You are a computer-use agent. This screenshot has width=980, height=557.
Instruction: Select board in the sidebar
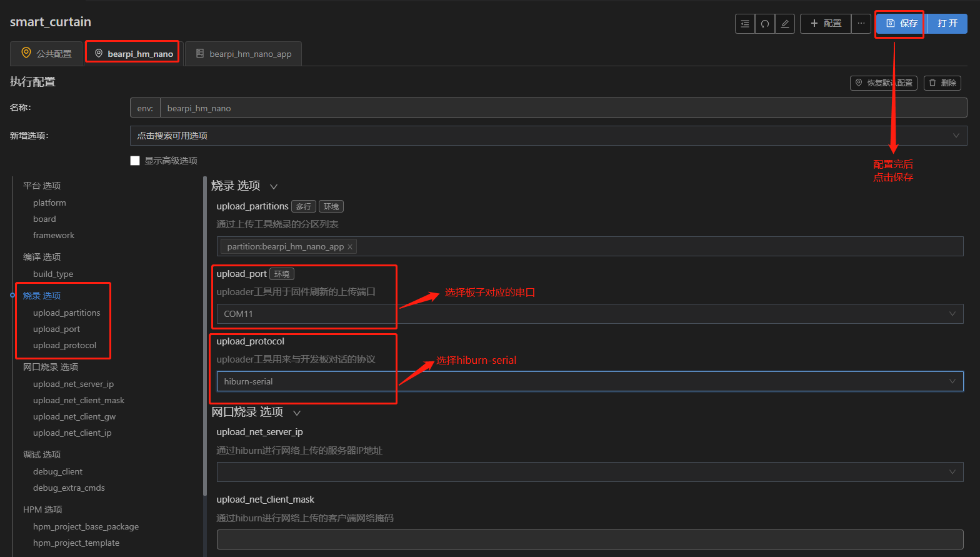44,219
